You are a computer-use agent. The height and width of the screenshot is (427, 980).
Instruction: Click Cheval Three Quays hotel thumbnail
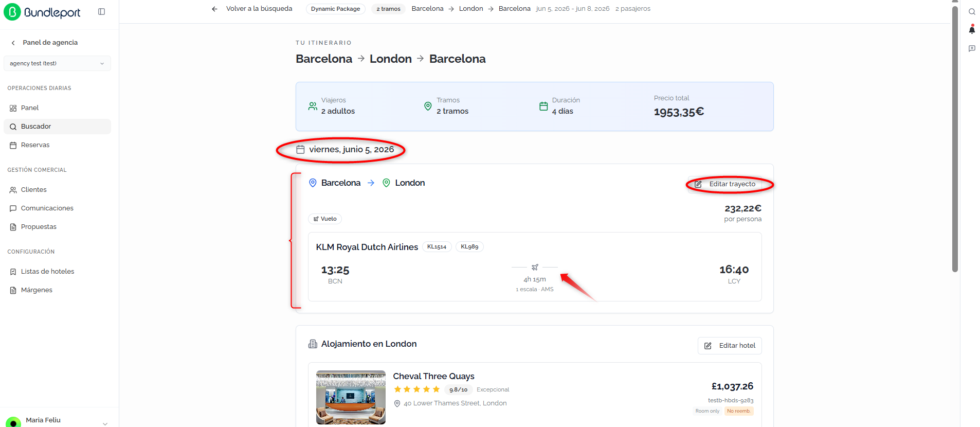pos(351,397)
